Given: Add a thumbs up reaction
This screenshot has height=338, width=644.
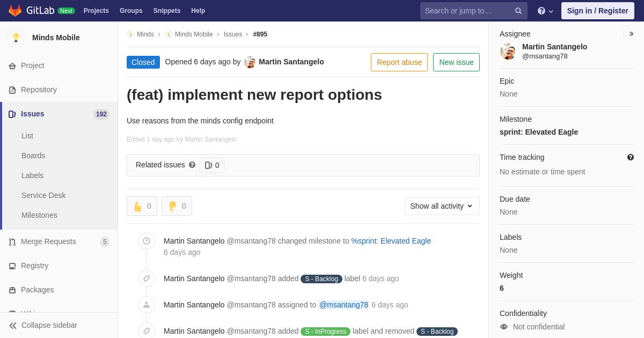Looking at the screenshot, I should (x=142, y=206).
